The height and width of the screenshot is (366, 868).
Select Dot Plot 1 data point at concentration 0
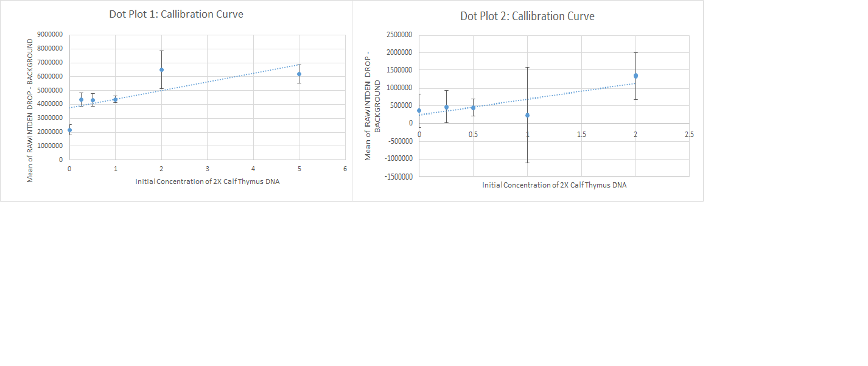[x=69, y=130]
